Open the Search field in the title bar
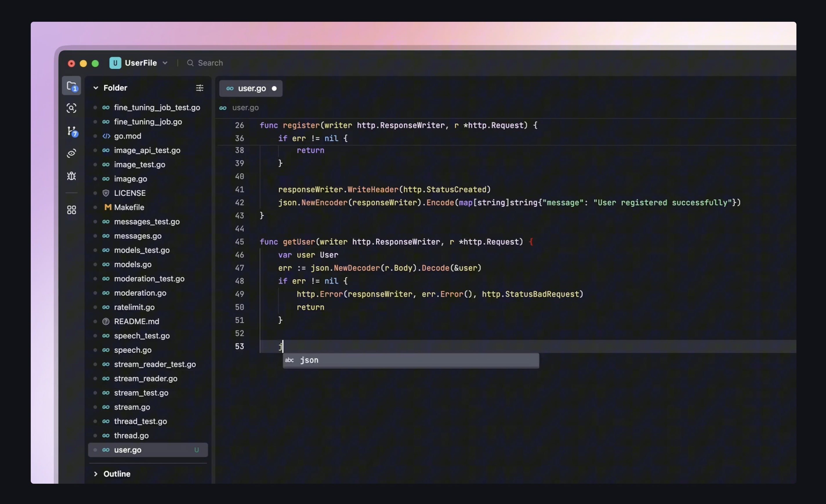Screen dimensions: 826x504 [x=206, y=63]
